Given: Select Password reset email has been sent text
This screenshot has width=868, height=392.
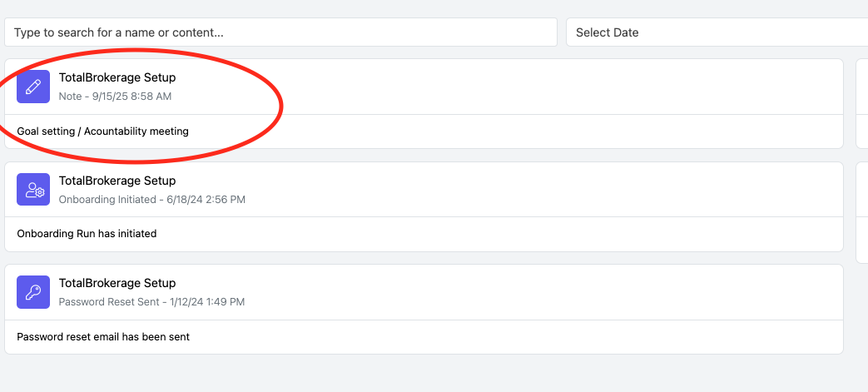Looking at the screenshot, I should (x=103, y=336).
